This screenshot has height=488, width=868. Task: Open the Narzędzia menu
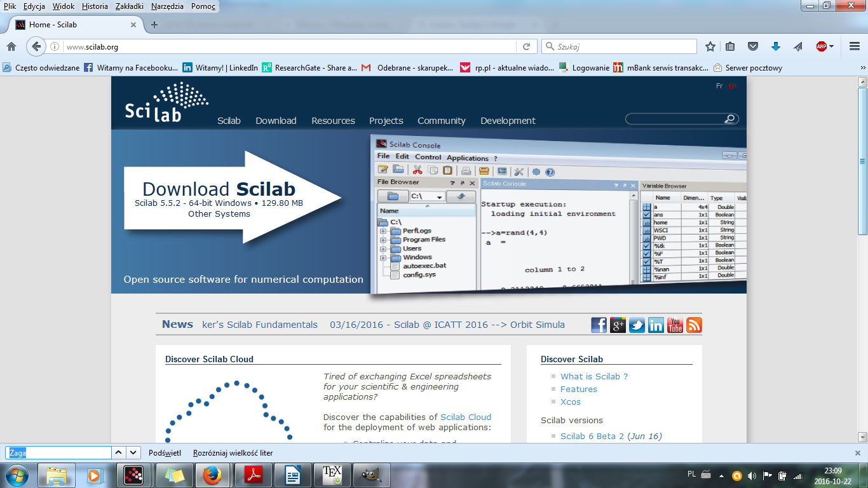(x=168, y=6)
